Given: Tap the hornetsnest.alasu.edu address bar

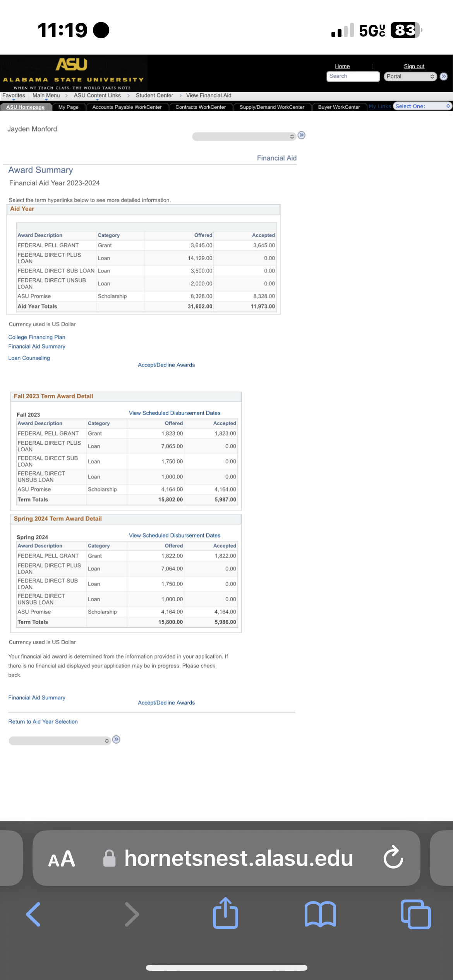Looking at the screenshot, I should pyautogui.click(x=226, y=858).
